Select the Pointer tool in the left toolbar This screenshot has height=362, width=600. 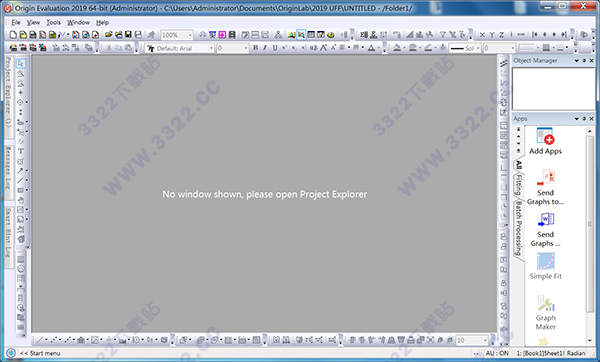21,63
